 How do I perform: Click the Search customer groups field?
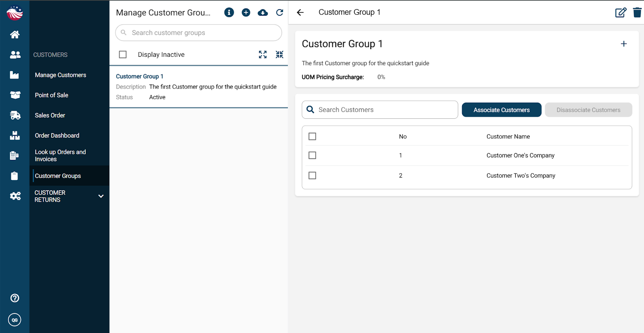click(198, 33)
